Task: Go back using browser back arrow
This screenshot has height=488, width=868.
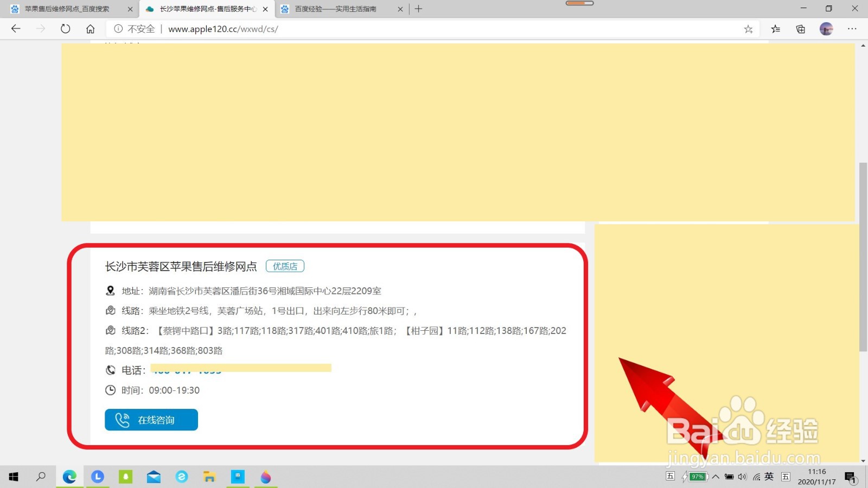Action: (16, 29)
